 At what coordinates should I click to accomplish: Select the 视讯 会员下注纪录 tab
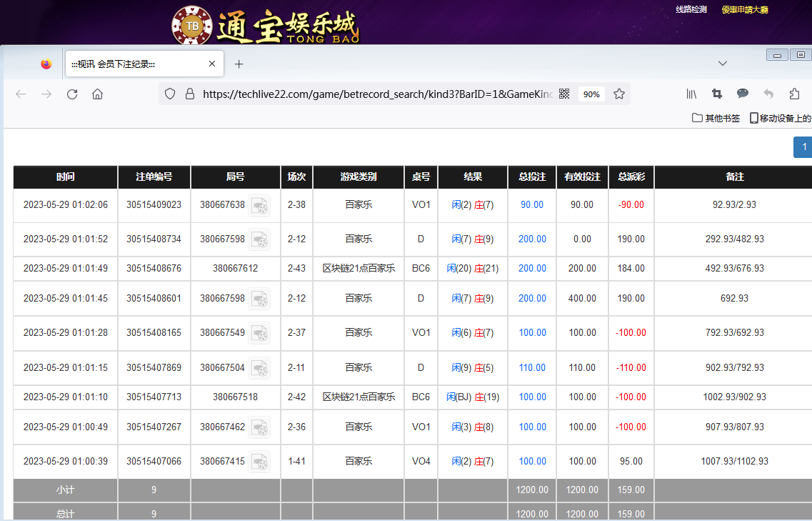144,64
